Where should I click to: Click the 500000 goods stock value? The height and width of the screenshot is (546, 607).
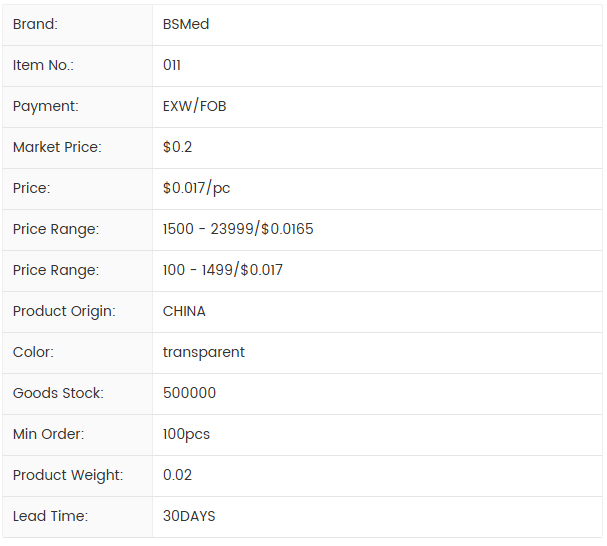189,393
